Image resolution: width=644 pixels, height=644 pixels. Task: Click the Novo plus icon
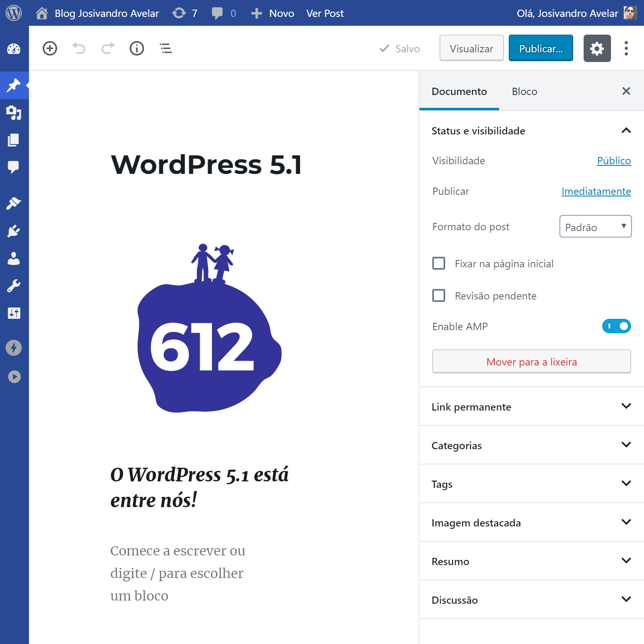(256, 13)
